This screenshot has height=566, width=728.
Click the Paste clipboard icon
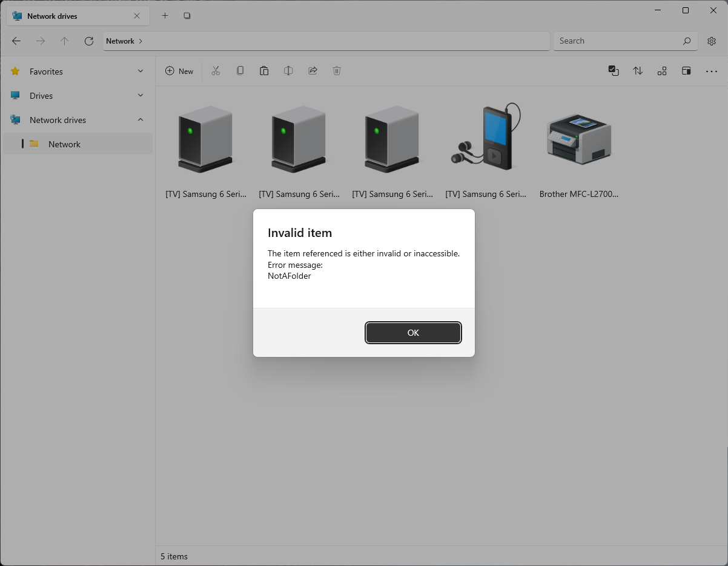pyautogui.click(x=264, y=71)
